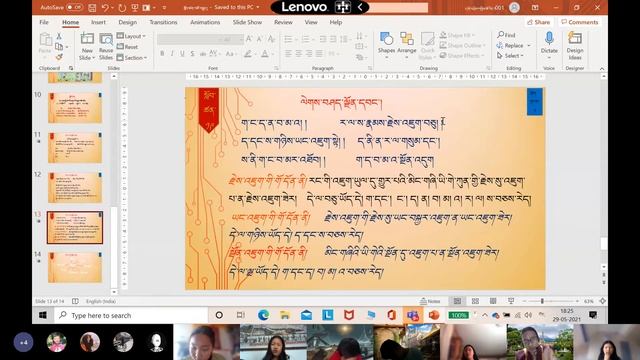Click the Type here to search box

(x=131, y=315)
